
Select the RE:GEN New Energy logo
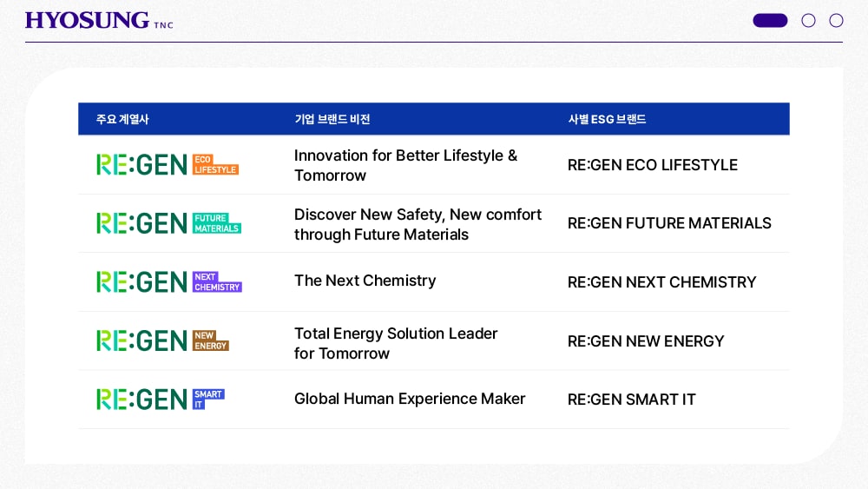163,340
